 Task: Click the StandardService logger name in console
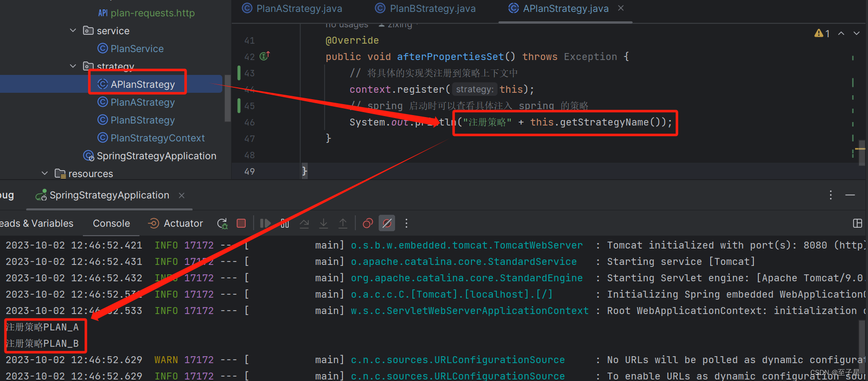pyautogui.click(x=464, y=261)
